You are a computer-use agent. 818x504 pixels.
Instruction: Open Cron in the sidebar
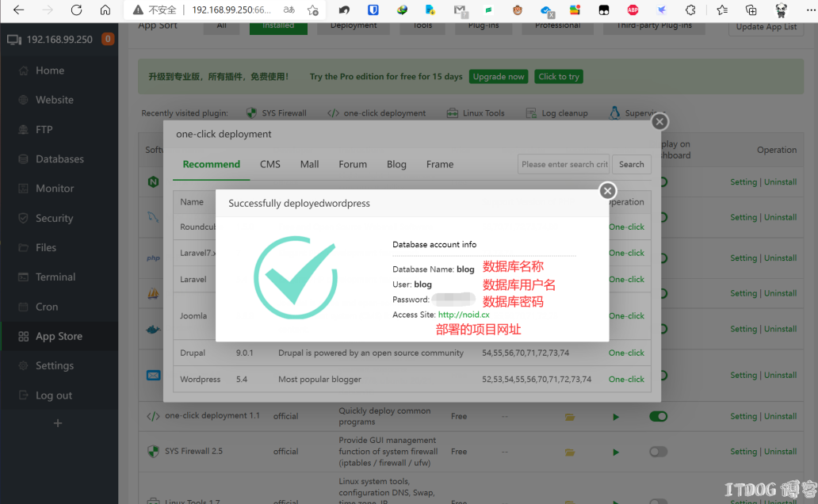tap(47, 307)
